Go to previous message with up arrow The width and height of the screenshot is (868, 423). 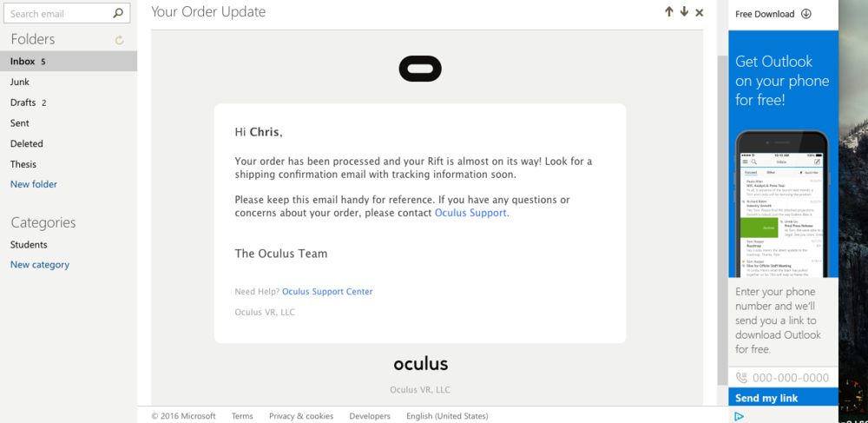(x=669, y=12)
